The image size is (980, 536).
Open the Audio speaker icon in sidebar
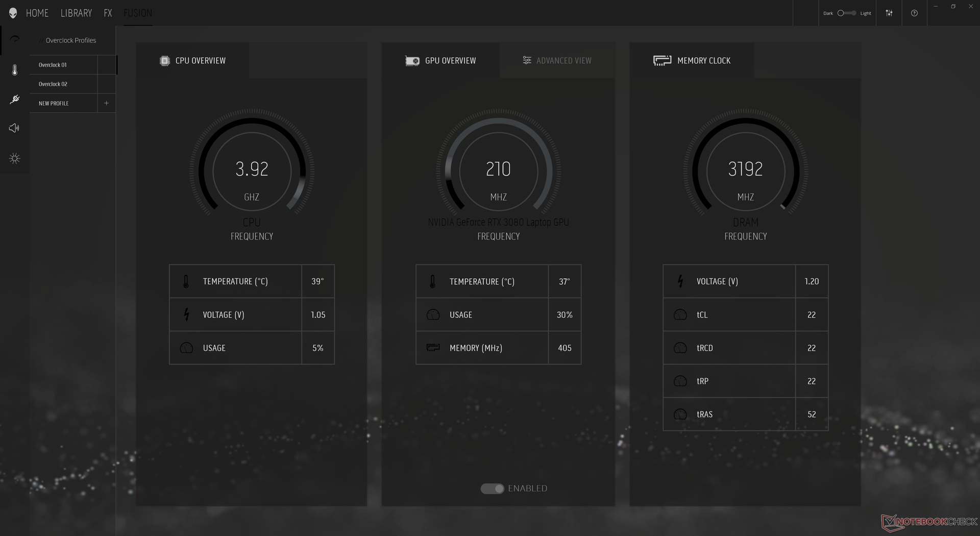tap(14, 128)
